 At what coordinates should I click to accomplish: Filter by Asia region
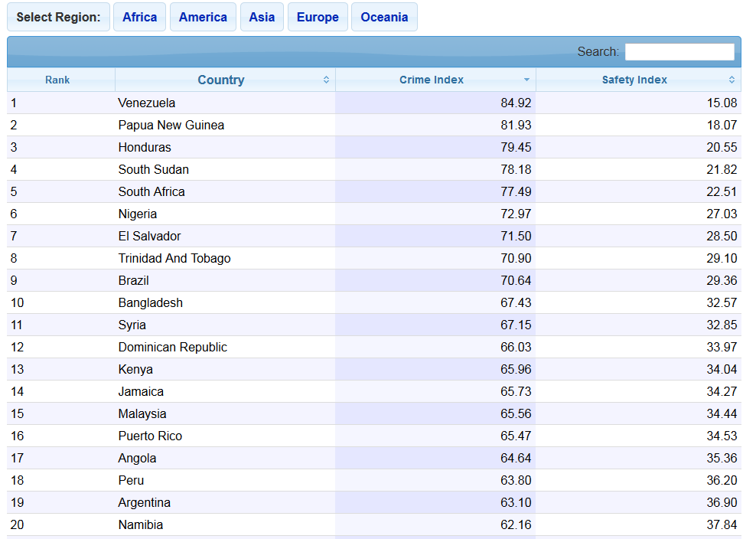coord(262,17)
